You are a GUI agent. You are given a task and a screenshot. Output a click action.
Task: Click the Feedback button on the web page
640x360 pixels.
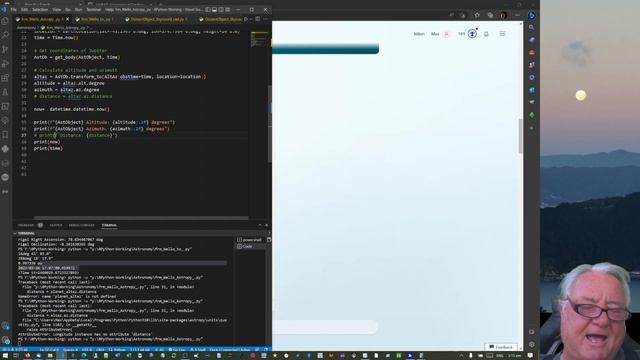click(501, 347)
